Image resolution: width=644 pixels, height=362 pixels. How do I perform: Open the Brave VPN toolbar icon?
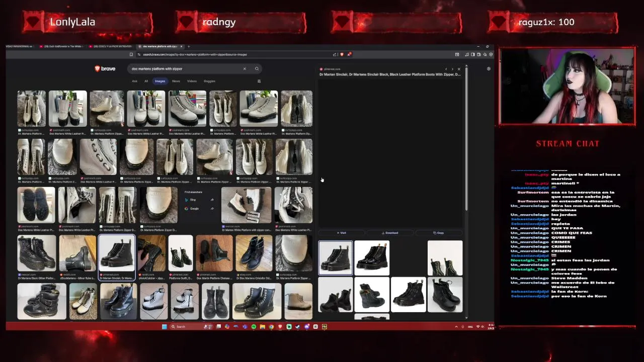[491, 54]
